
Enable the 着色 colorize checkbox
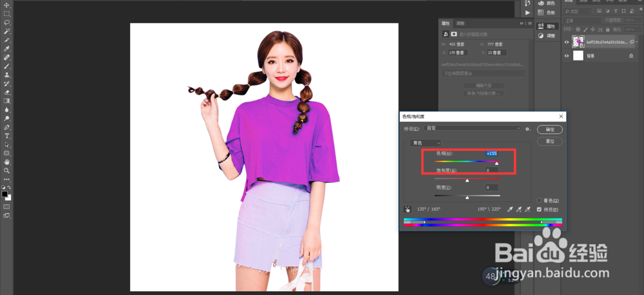pos(539,201)
